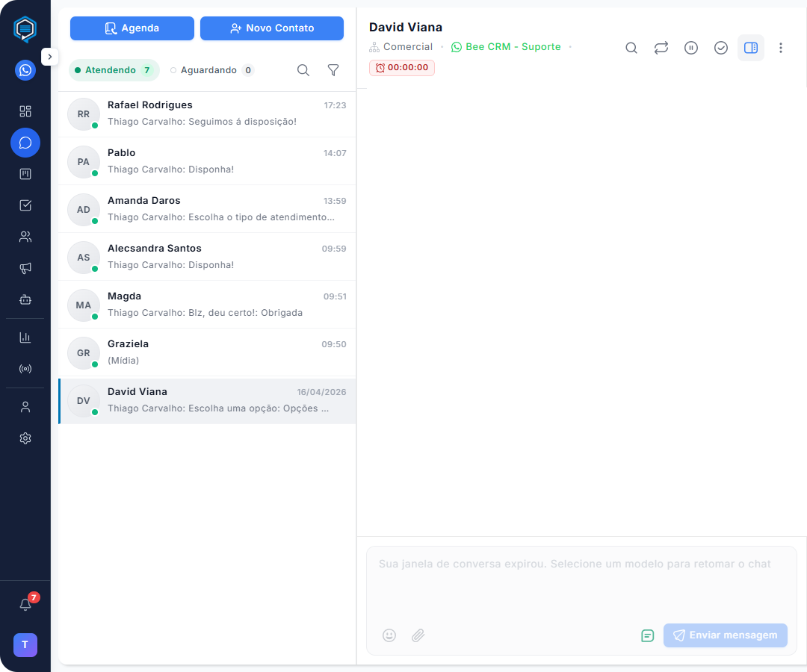Expand the collapsed left sidebar arrow
This screenshot has height=672, width=807.
point(49,57)
